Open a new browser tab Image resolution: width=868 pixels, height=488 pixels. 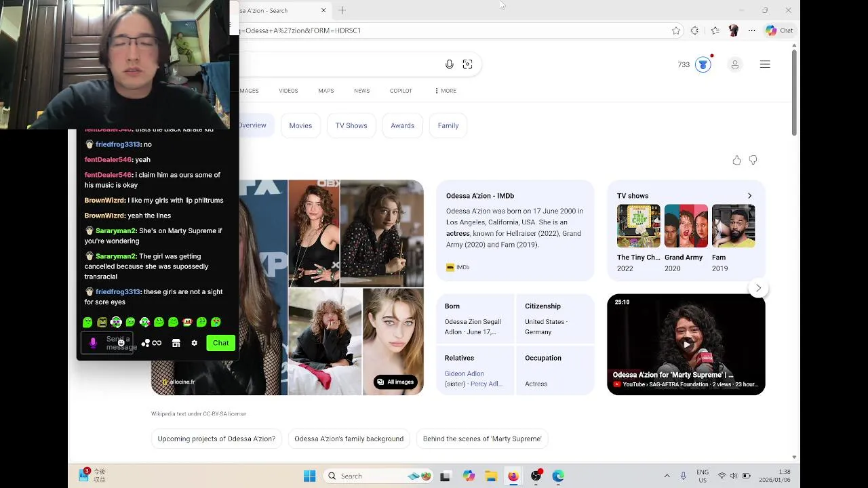click(342, 10)
